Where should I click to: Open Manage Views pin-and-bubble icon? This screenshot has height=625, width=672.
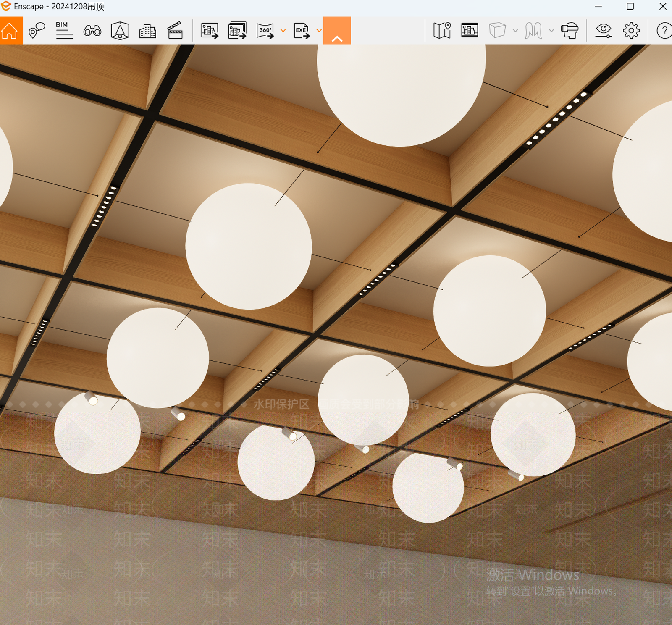pos(37,31)
